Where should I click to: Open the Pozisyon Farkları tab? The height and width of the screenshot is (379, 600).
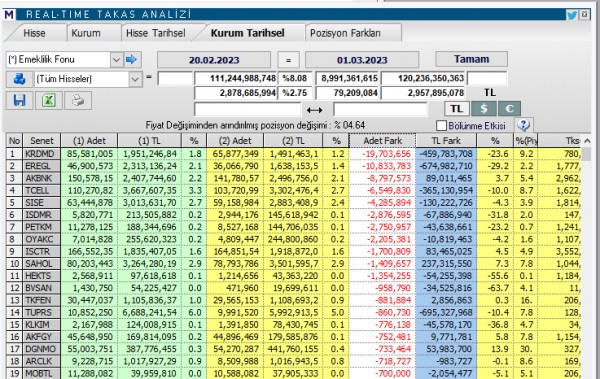point(346,33)
